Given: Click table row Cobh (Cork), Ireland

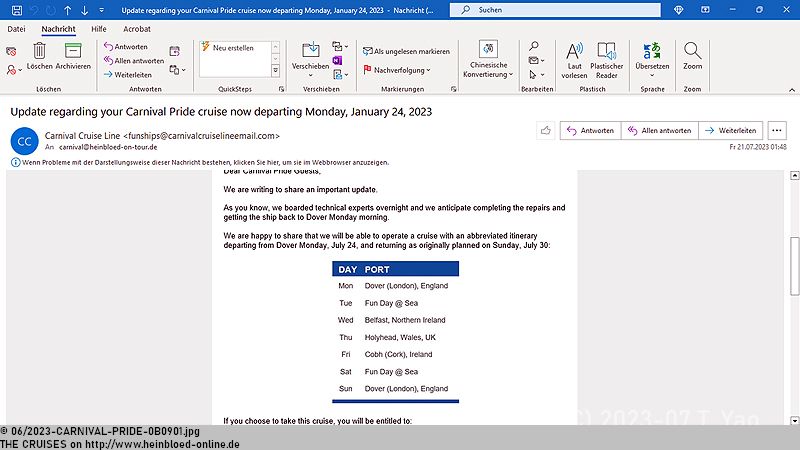Looking at the screenshot, I should [395, 354].
